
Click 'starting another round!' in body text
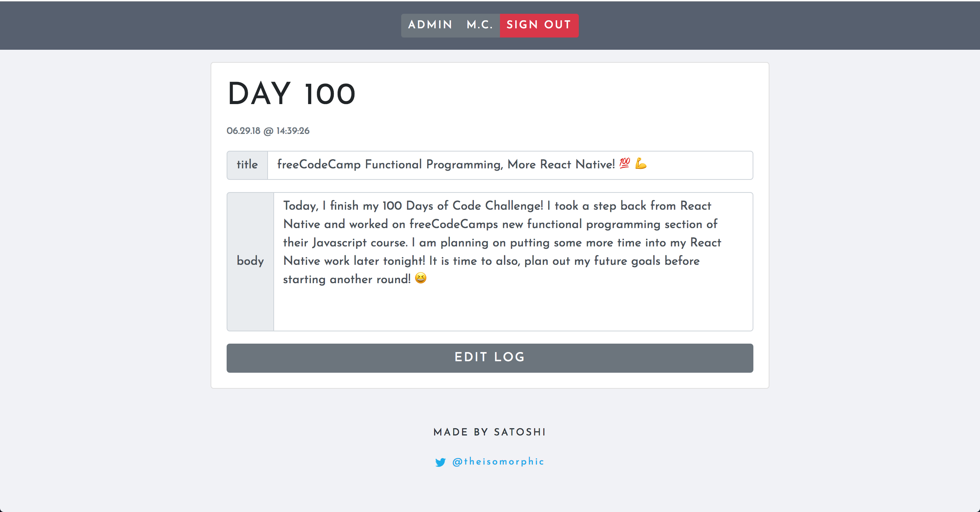point(347,279)
